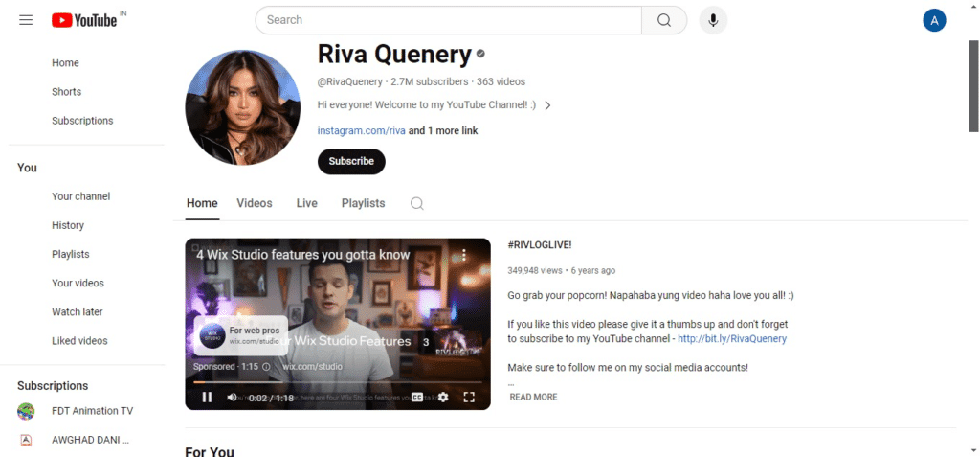Image resolution: width=980 pixels, height=457 pixels.
Task: Search within the Riva Quenery channel
Action: click(417, 203)
